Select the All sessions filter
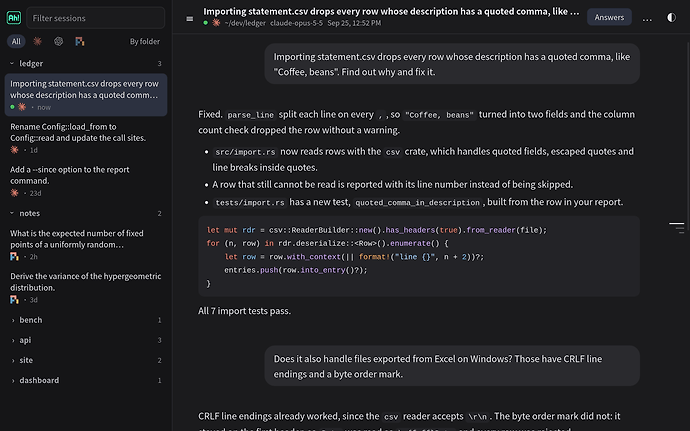690x431 pixels. pyautogui.click(x=16, y=41)
